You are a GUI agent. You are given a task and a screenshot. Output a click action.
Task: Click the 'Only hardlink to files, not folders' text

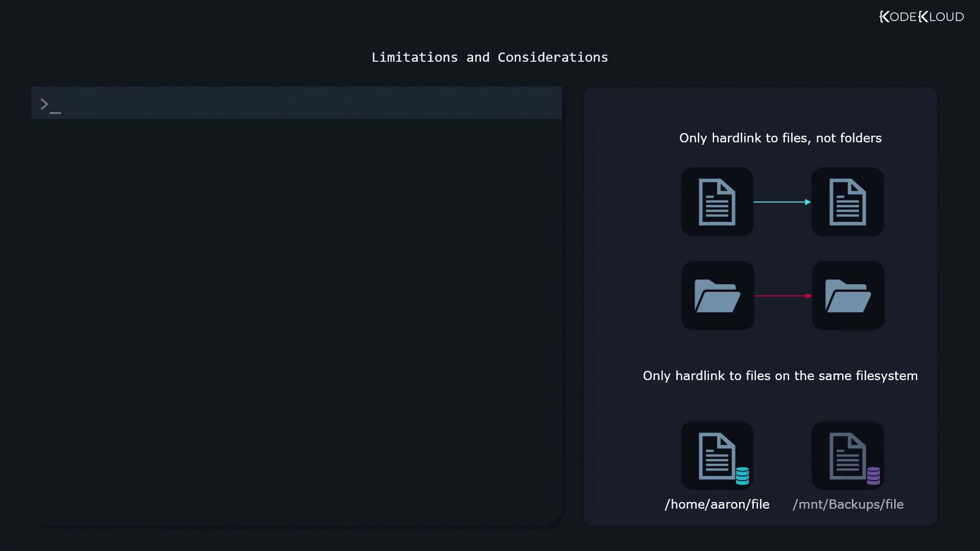(x=780, y=138)
